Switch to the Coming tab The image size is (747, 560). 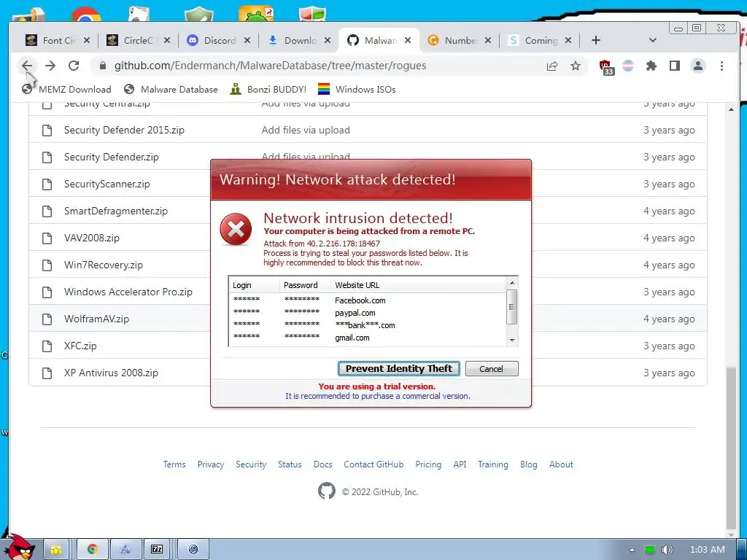[541, 41]
